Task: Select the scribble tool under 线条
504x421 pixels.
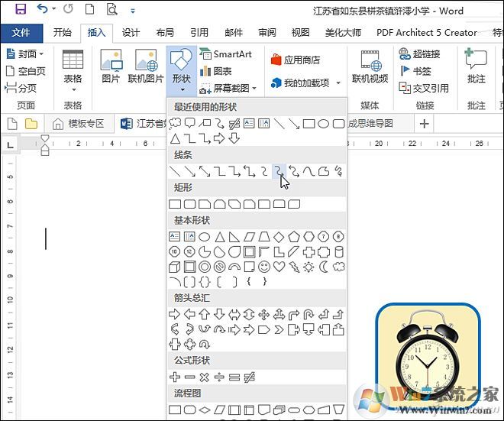Action: pos(338,171)
